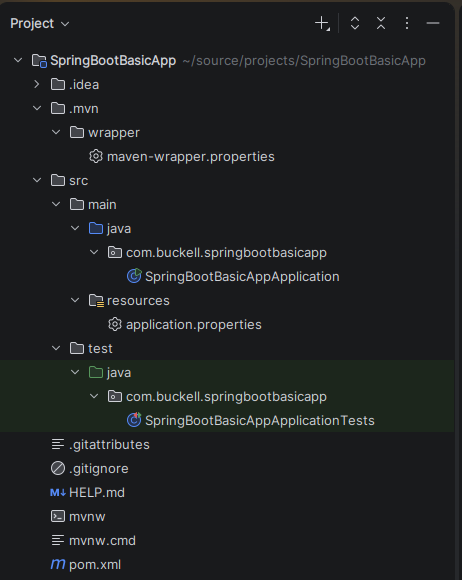Expand the .idea folder
This screenshot has height=580, width=462.
coord(37,84)
